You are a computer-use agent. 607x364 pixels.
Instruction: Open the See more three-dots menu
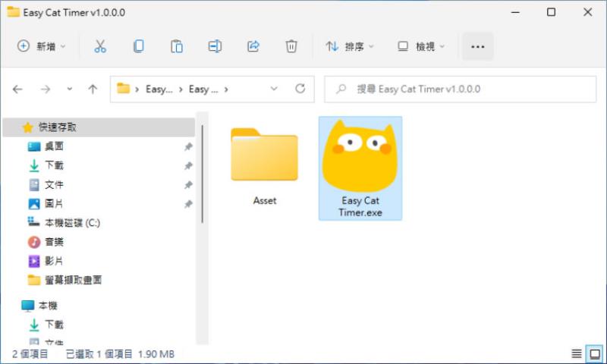click(477, 46)
